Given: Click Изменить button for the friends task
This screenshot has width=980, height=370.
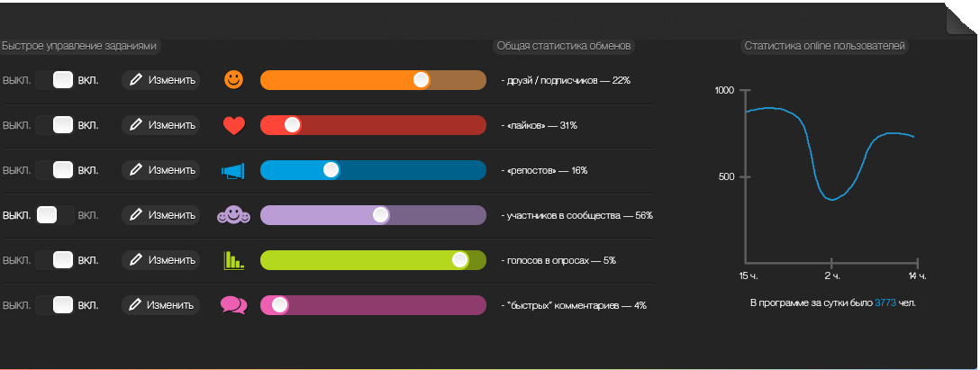Looking at the screenshot, I should pos(161,79).
